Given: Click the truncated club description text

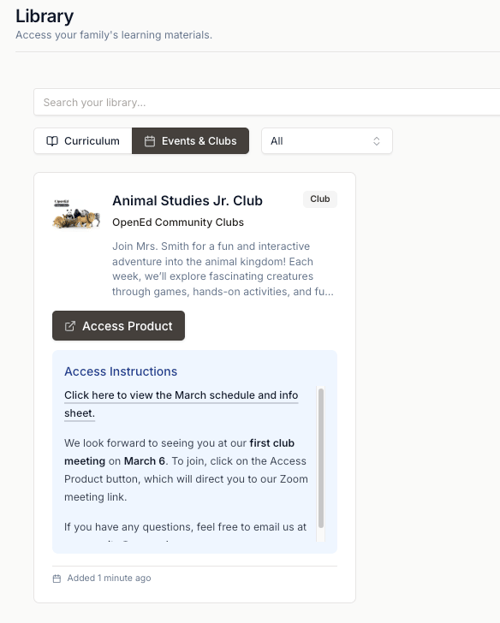Looking at the screenshot, I should tap(223, 269).
